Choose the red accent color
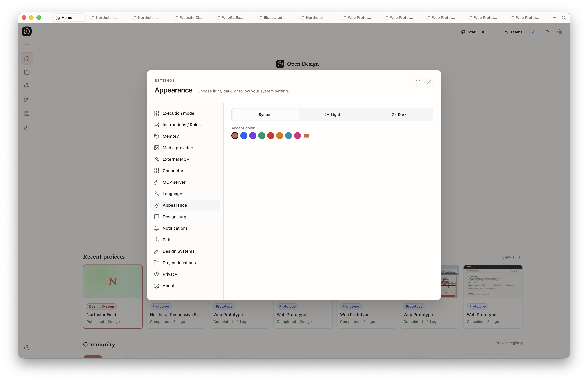The height and width of the screenshot is (382, 588). point(271,136)
